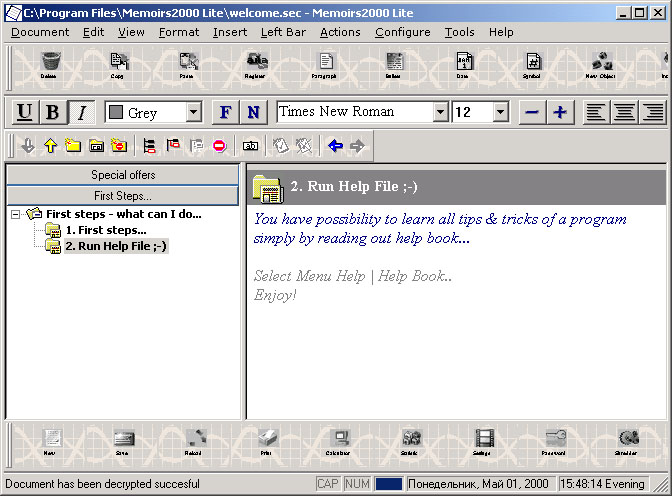Screen dimensions: 672x496
Task: Click the Print icon in bottom bar
Action: tap(268, 438)
